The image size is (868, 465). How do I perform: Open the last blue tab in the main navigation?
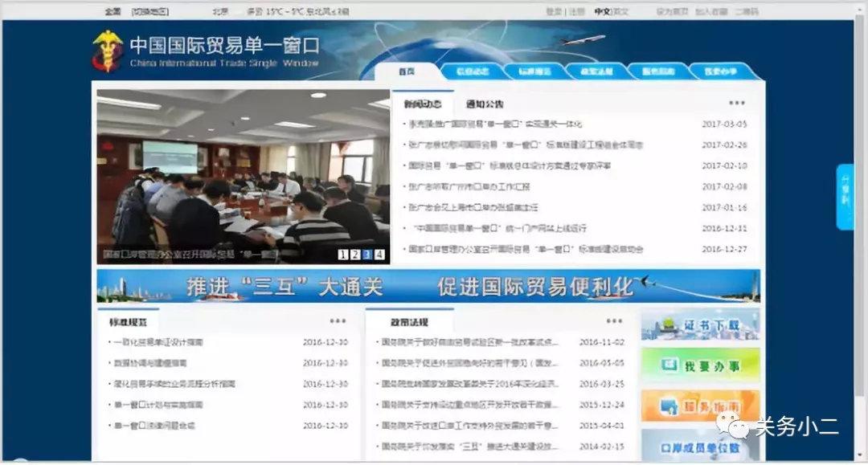click(720, 71)
